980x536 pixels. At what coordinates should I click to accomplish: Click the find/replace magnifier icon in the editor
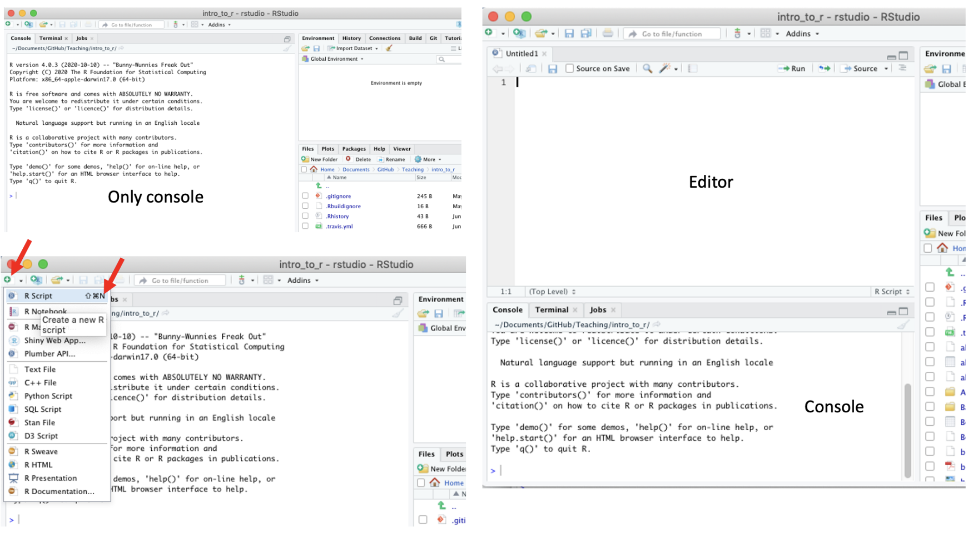pyautogui.click(x=647, y=69)
